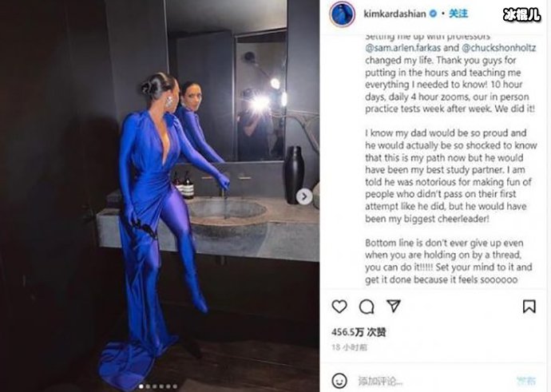This screenshot has height=392, width=551.
Task: Open comments with the speech bubble icon
Action: pyautogui.click(x=367, y=307)
